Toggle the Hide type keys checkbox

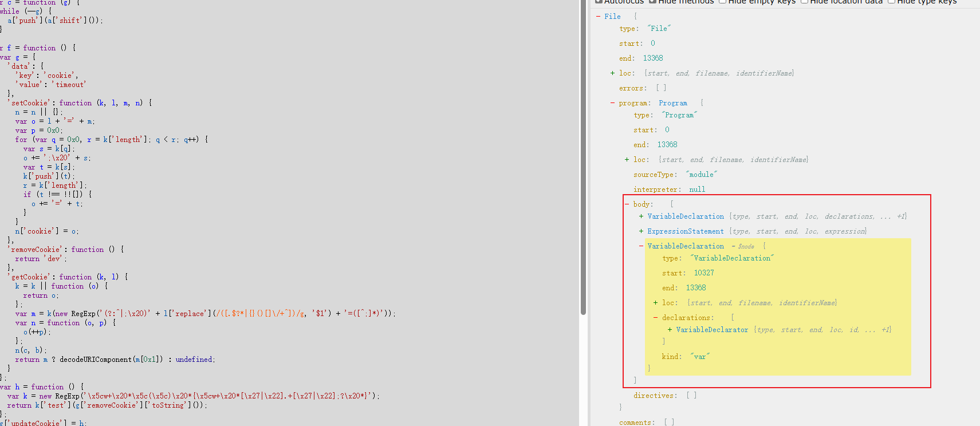click(891, 2)
